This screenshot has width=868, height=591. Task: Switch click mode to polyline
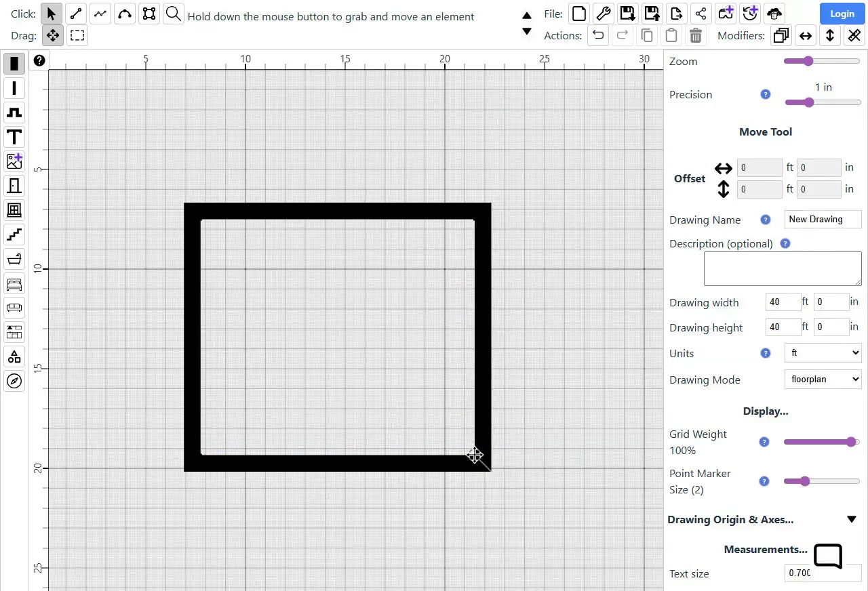point(100,14)
